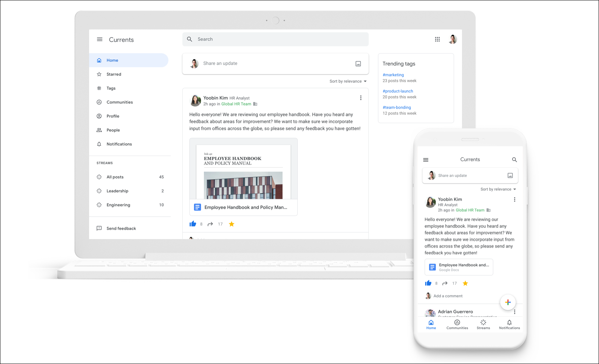Click the desktop Search input field
The width and height of the screenshot is (599, 364).
pyautogui.click(x=275, y=39)
